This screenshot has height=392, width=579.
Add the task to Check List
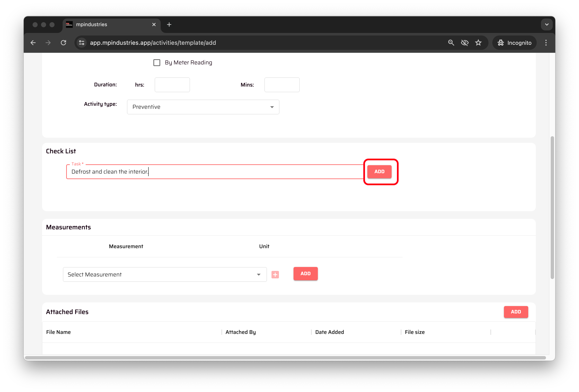pyautogui.click(x=379, y=171)
